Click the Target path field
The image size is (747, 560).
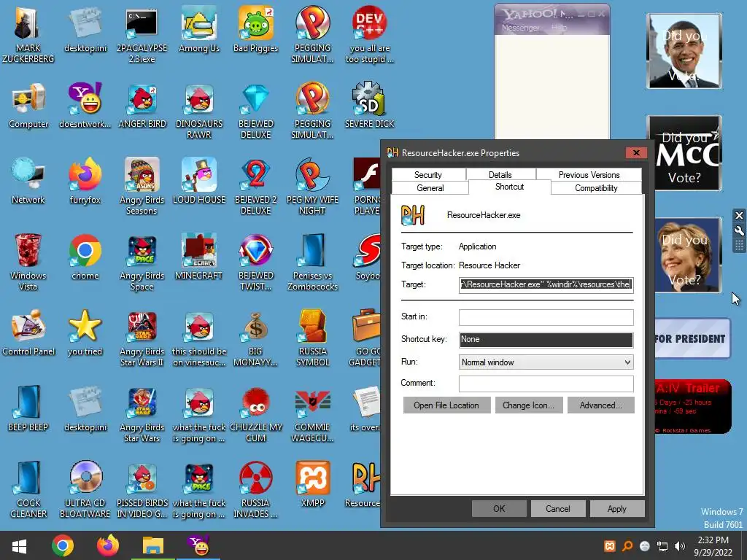pos(546,284)
